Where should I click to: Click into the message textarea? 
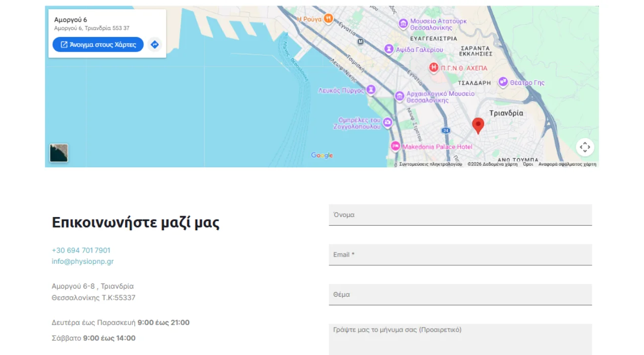tap(460, 340)
